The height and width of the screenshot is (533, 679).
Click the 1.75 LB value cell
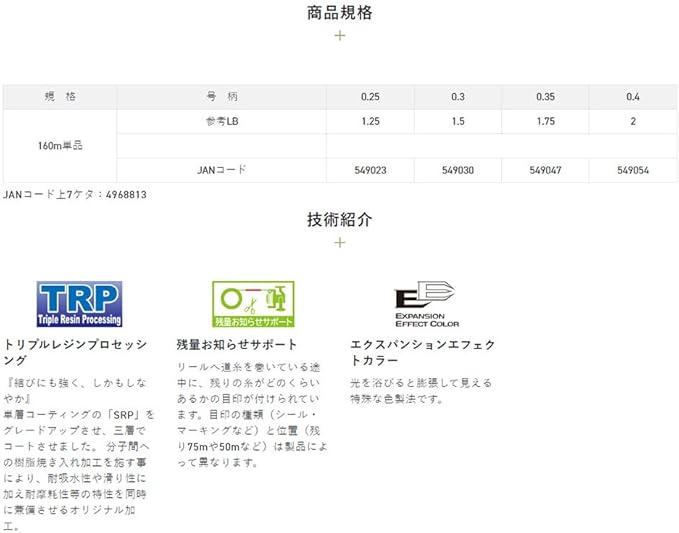545,121
